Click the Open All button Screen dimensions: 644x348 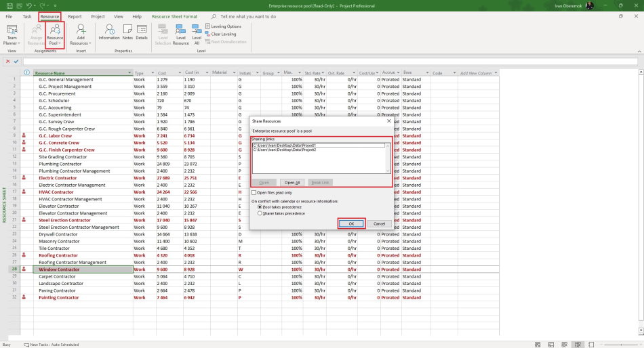tap(292, 183)
